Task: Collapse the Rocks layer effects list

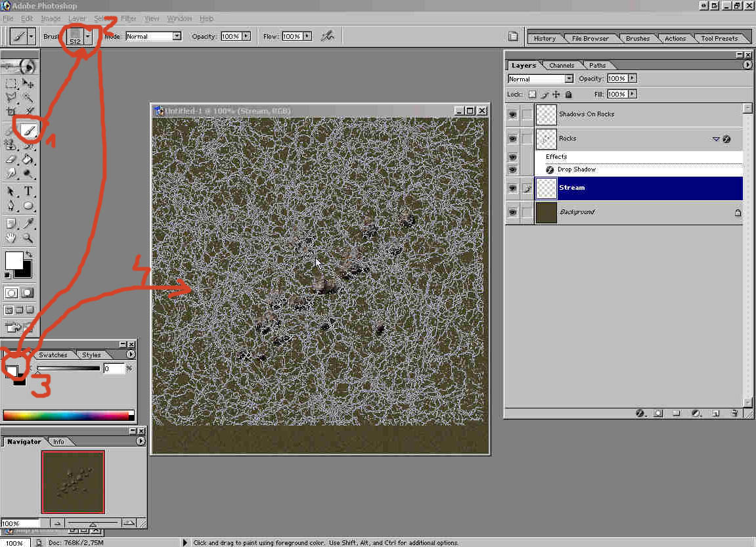Action: [716, 139]
